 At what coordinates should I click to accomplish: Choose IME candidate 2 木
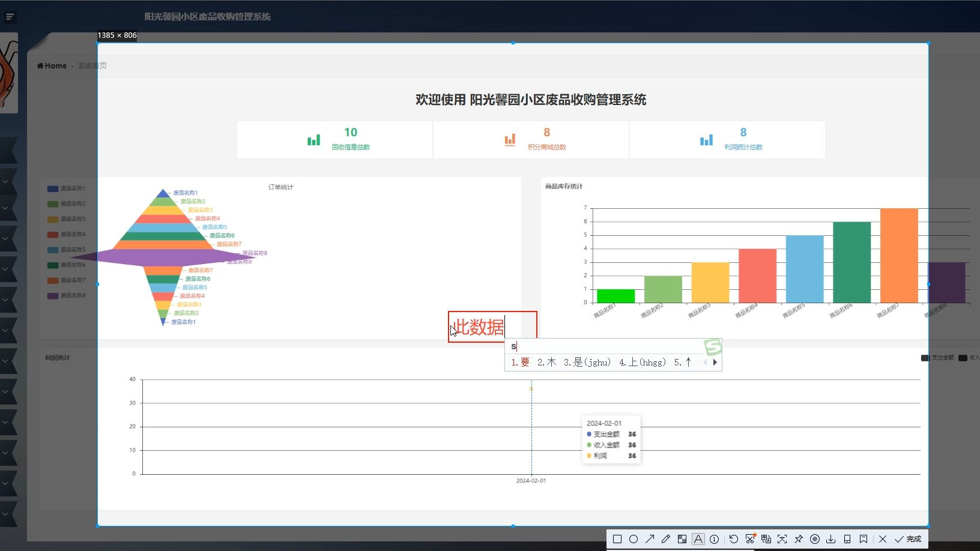546,363
